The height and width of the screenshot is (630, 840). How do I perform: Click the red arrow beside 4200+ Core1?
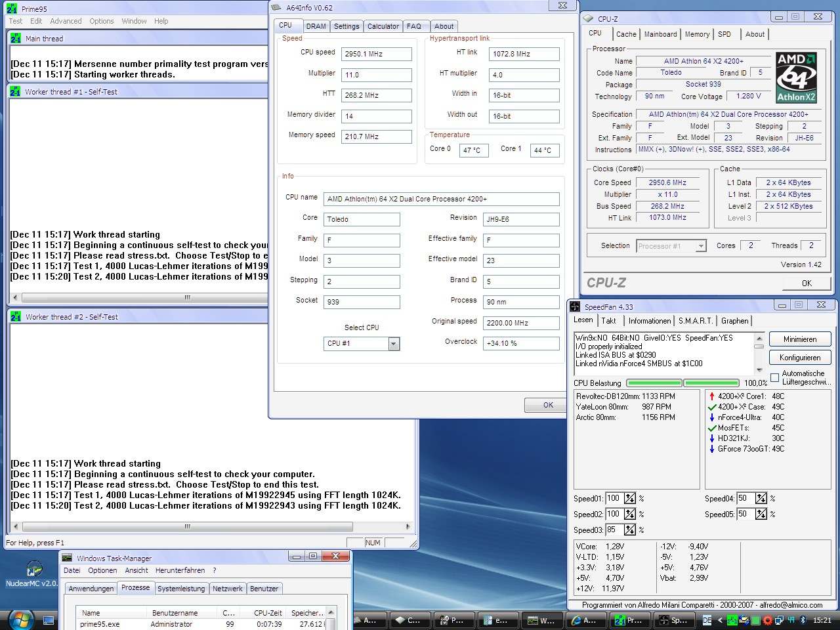(x=712, y=396)
